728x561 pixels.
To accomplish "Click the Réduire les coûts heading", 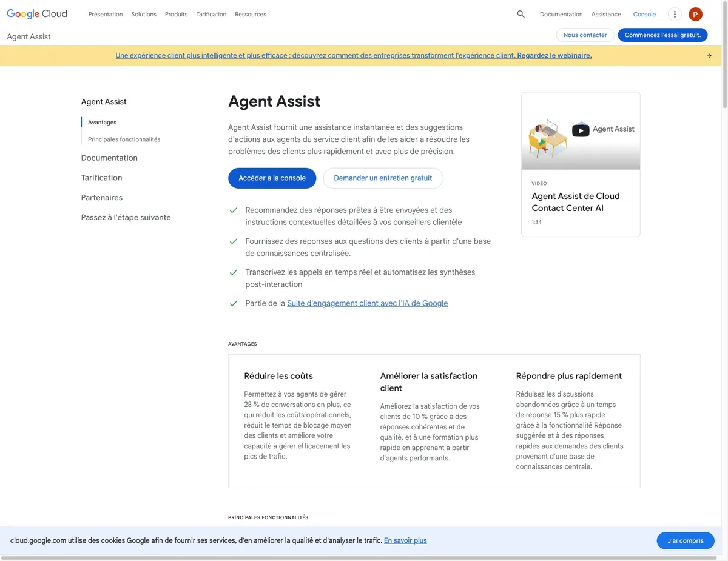I will click(x=278, y=376).
